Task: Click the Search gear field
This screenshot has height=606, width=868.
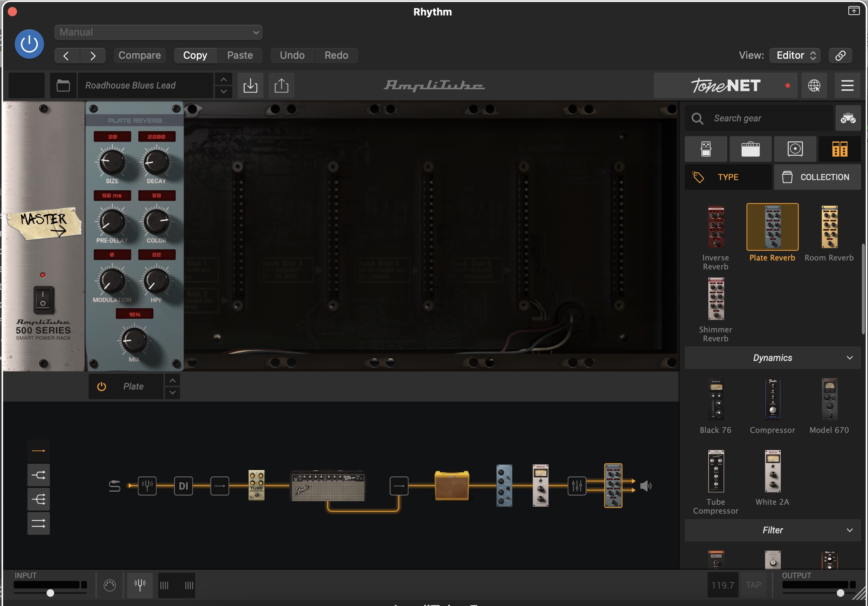Action: pos(759,118)
